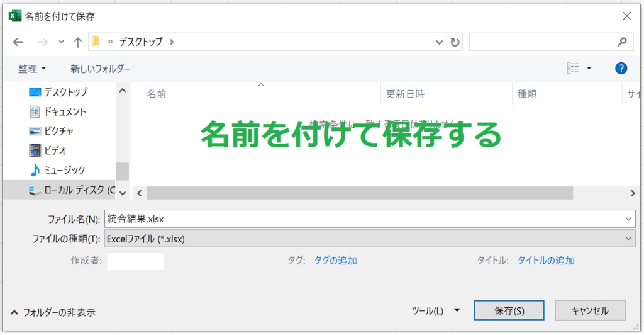Click the タグの追加 link

coord(336,261)
